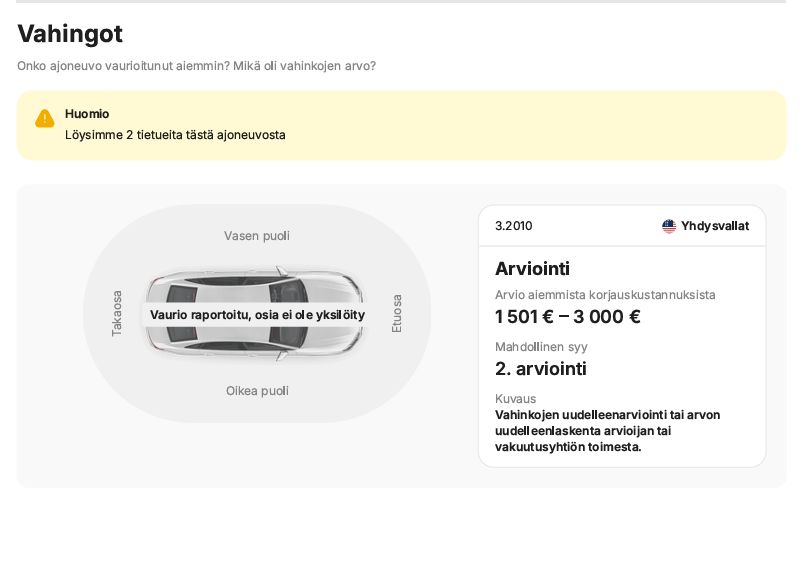Screen dimensions: 811x588
Task: Click the 'Arviointi' card heading
Action: pos(532,269)
